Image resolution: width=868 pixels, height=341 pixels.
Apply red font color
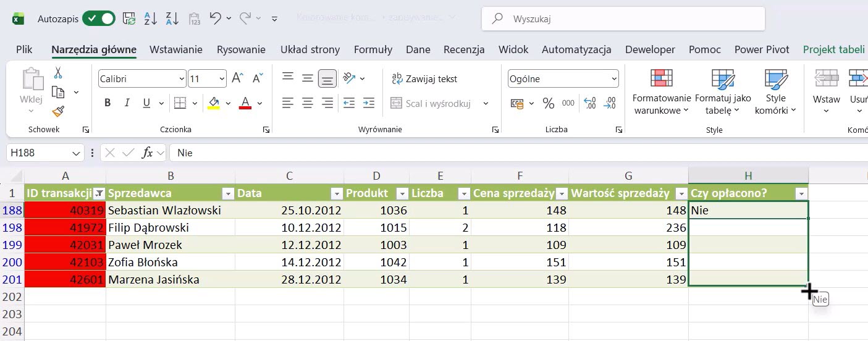click(245, 103)
